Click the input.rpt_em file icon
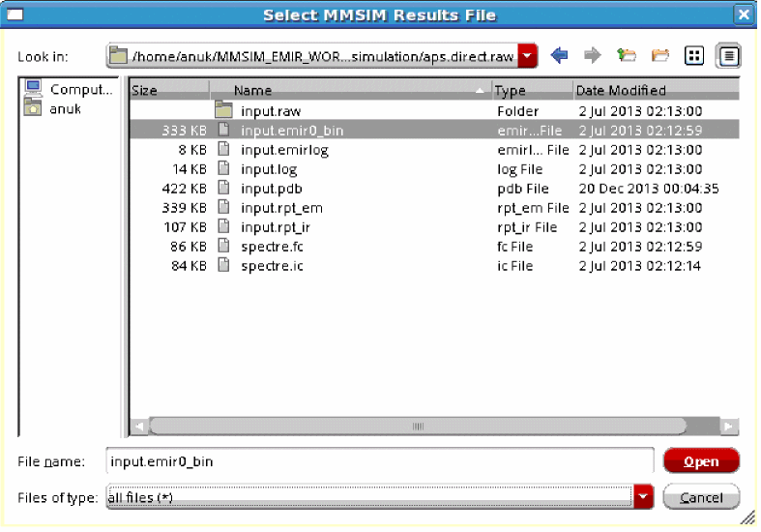761x532 pixels. (223, 208)
